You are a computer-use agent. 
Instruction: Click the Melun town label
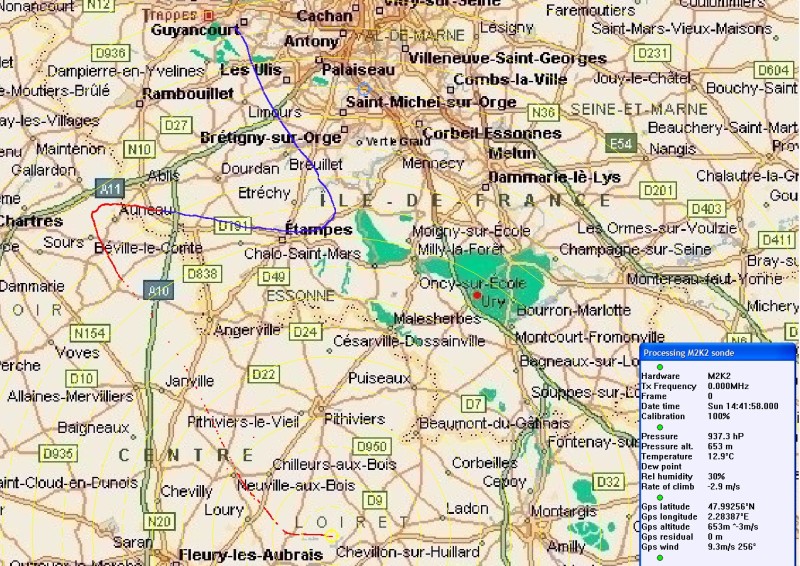[512, 153]
